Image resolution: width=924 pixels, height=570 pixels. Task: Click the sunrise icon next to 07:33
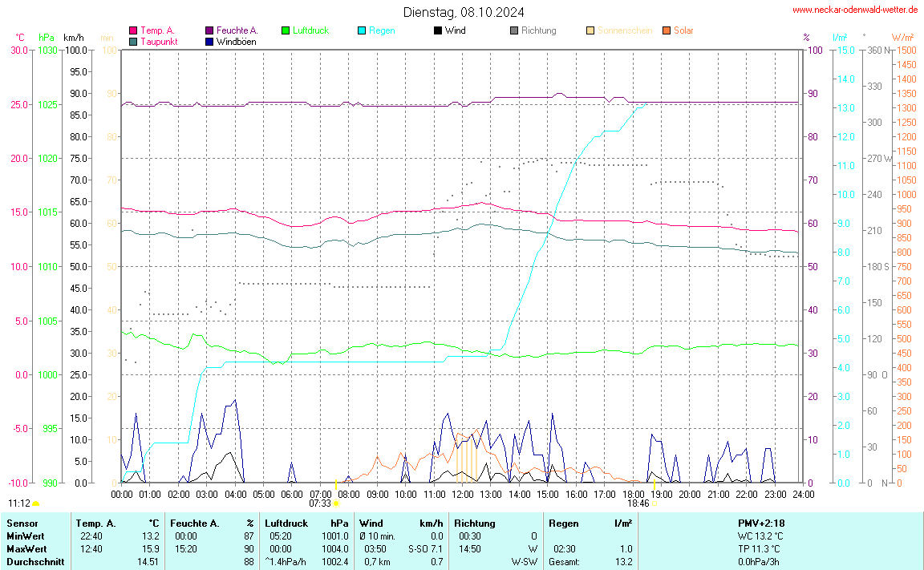(335, 503)
